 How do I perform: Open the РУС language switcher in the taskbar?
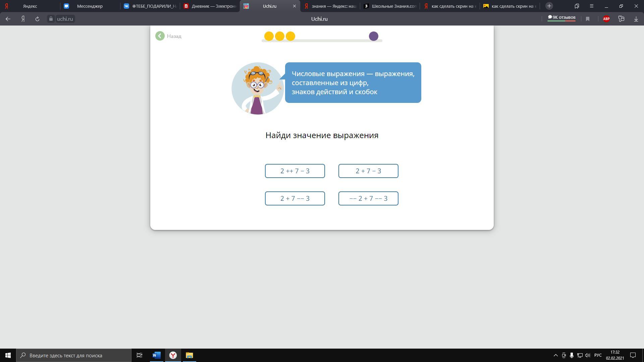[598, 355]
